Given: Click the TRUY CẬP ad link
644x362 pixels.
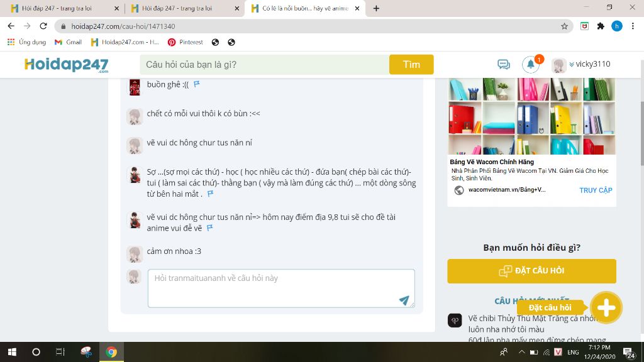Looking at the screenshot, I should (x=596, y=190).
